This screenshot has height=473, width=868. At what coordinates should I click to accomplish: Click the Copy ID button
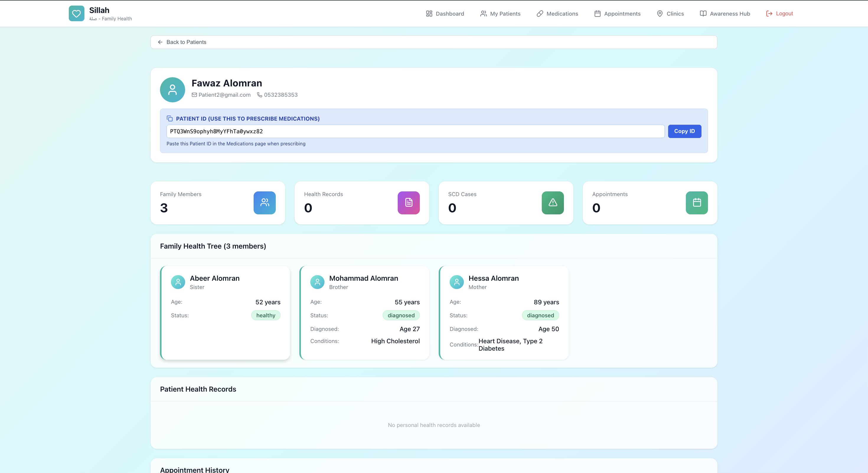click(x=684, y=131)
